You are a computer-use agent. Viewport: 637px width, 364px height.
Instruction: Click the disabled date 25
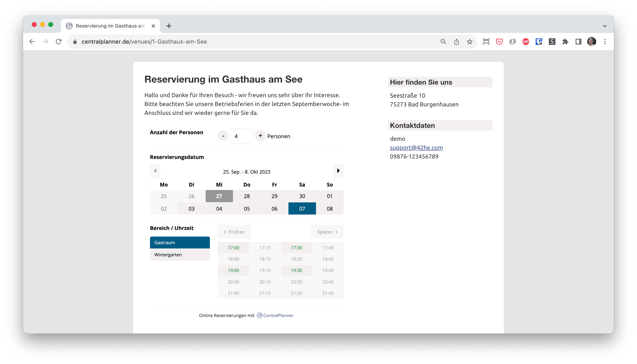(164, 196)
